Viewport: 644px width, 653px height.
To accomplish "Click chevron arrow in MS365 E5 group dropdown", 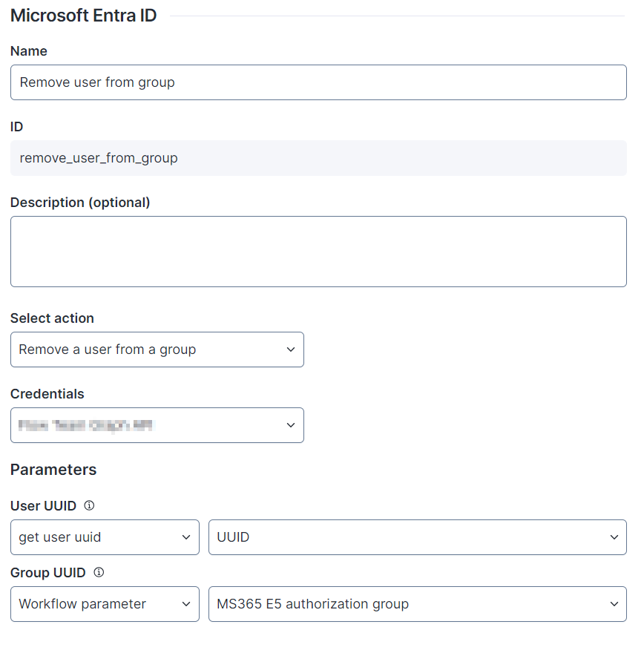I will click(614, 604).
